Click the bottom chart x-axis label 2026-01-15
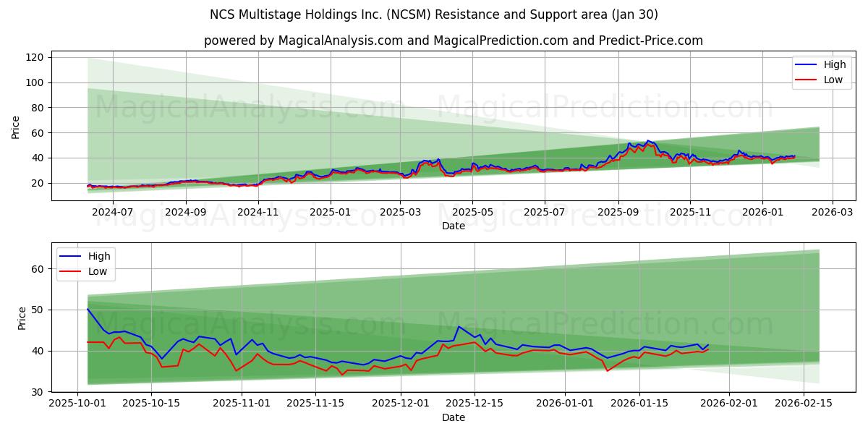The width and height of the screenshot is (868, 434). (x=639, y=404)
